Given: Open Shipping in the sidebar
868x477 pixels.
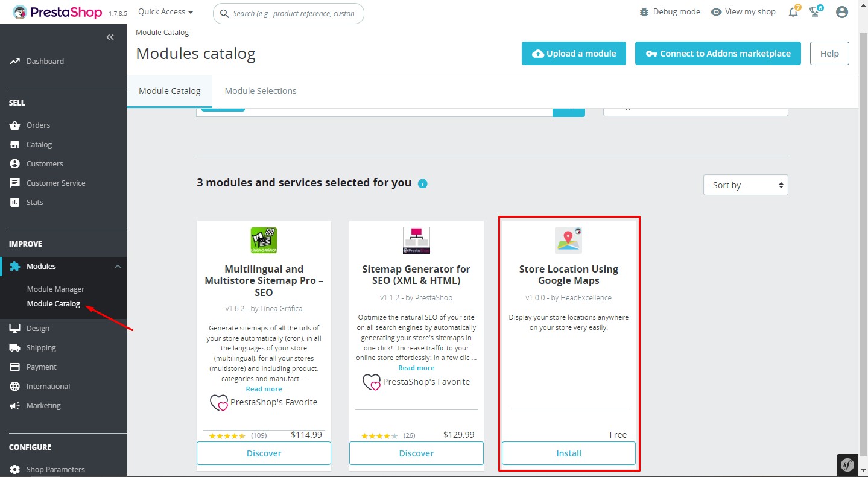Looking at the screenshot, I should coord(41,347).
